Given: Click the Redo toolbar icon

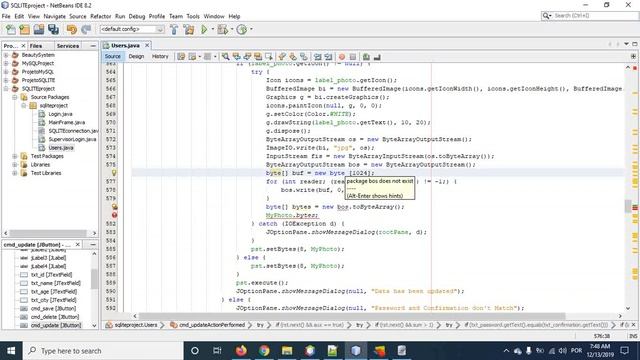Looking at the screenshot, I should [86, 29].
